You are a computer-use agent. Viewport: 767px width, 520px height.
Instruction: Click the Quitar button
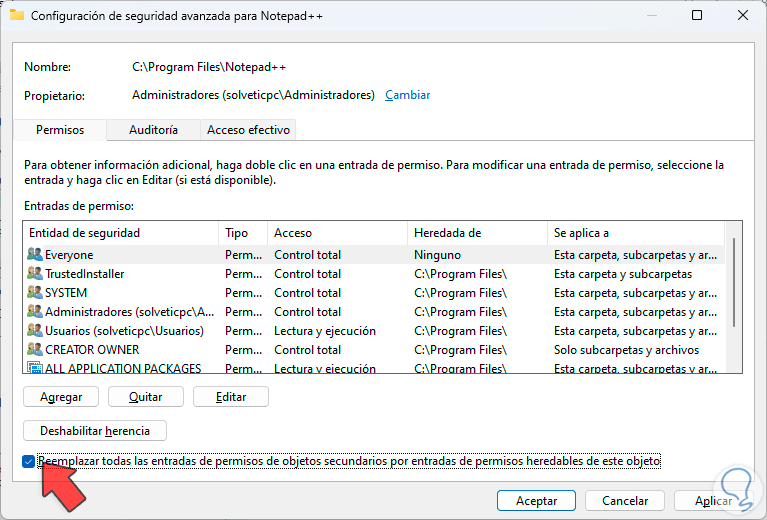coord(146,397)
